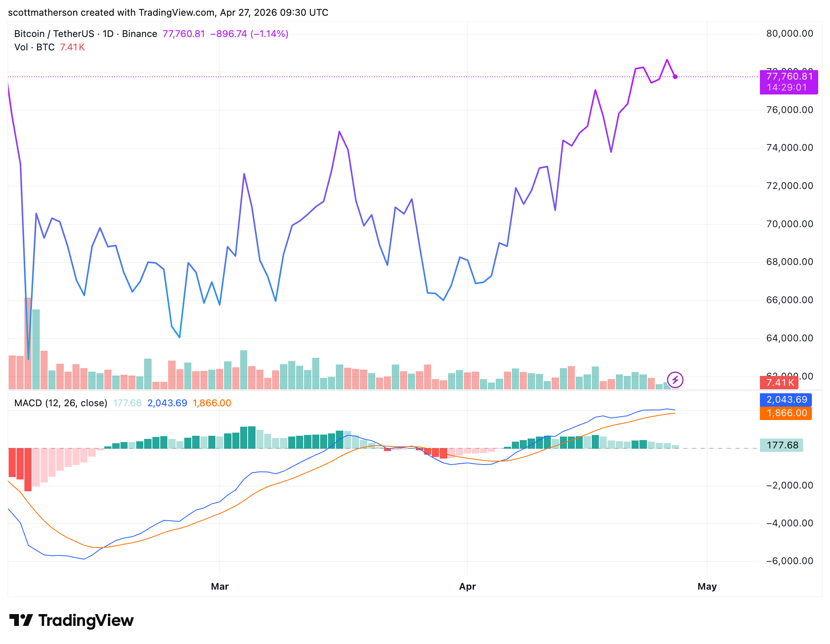The width and height of the screenshot is (830, 644).
Task: Click the Vol · BTC indicator label
Action: point(34,47)
